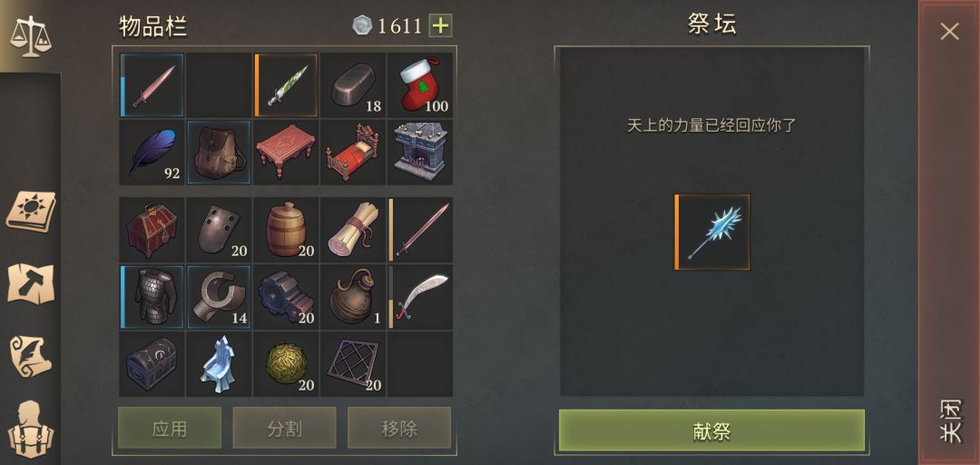This screenshot has height=465, width=980.
Task: Click the green camouflage dagger
Action: 286,85
